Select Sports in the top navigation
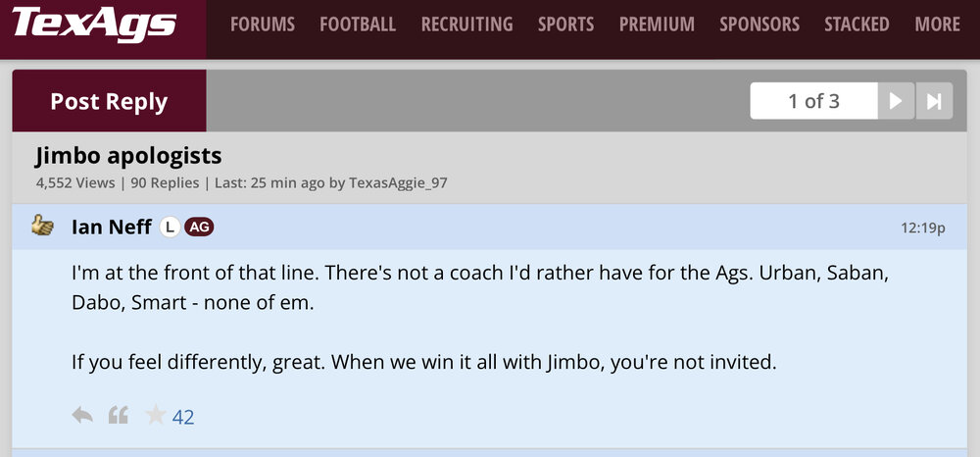 coord(565,24)
